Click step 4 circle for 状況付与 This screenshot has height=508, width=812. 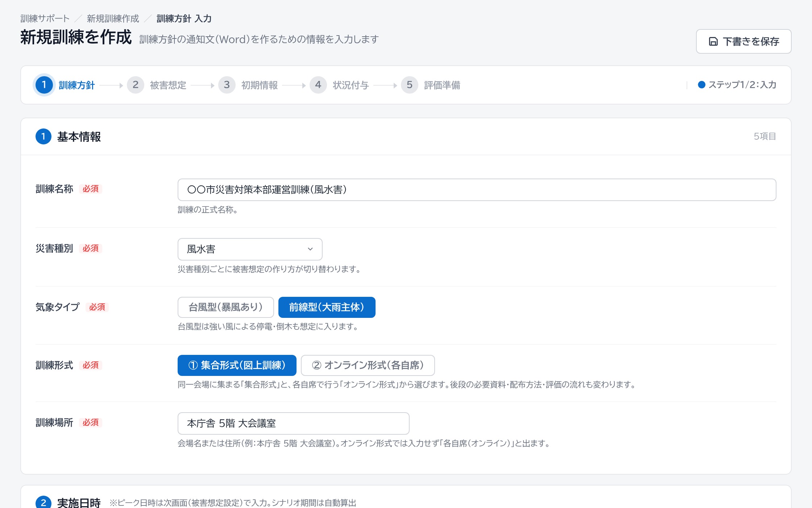[318, 85]
